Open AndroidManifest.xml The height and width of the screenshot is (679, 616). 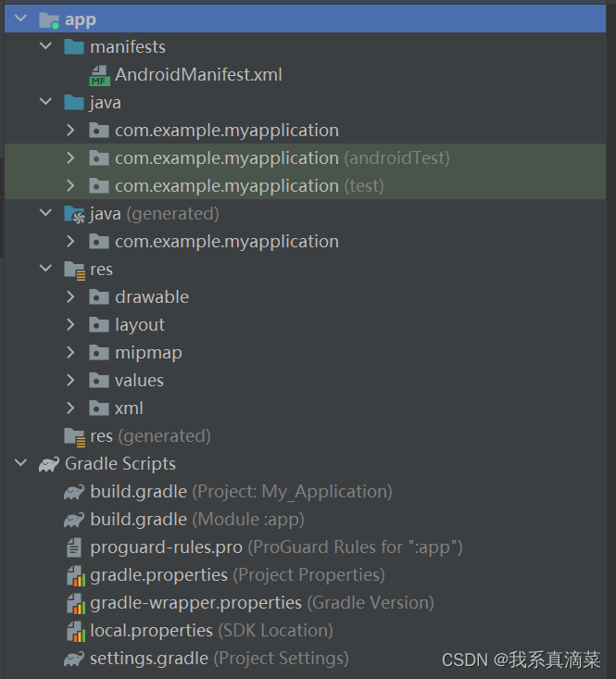[x=199, y=74]
